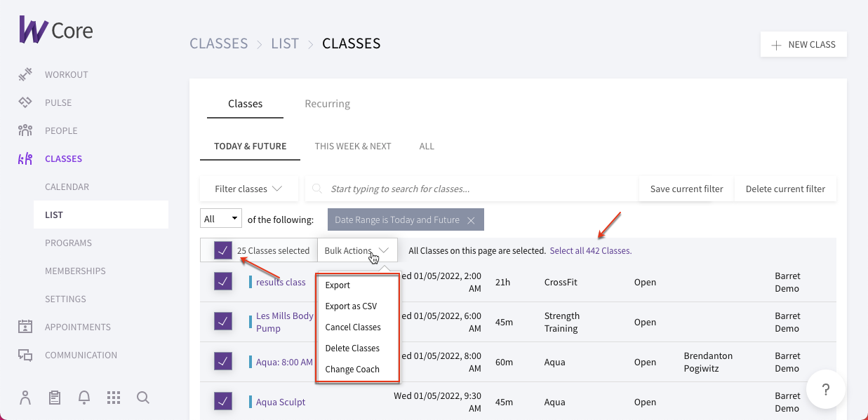Go to Memberships in the sidebar
868x420 pixels.
click(75, 271)
